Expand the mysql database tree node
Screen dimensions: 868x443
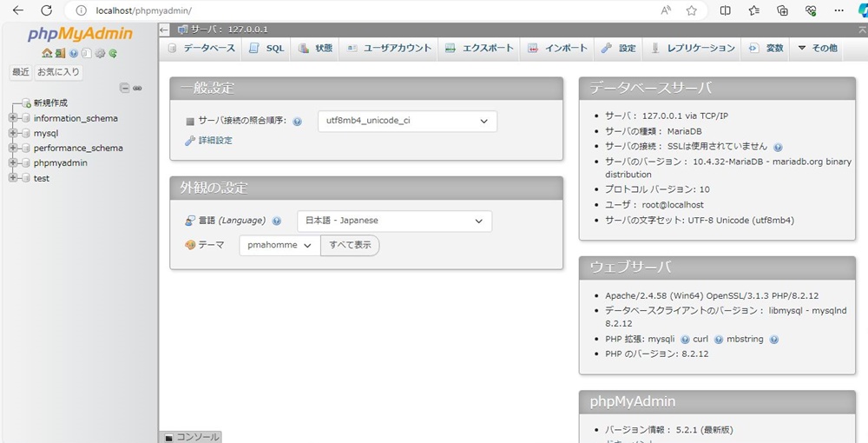(x=13, y=133)
